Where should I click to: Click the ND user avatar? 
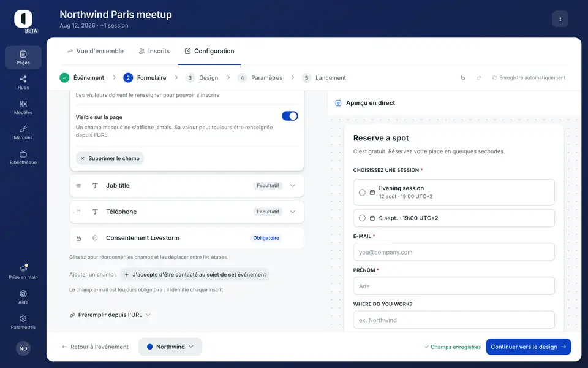point(23,348)
